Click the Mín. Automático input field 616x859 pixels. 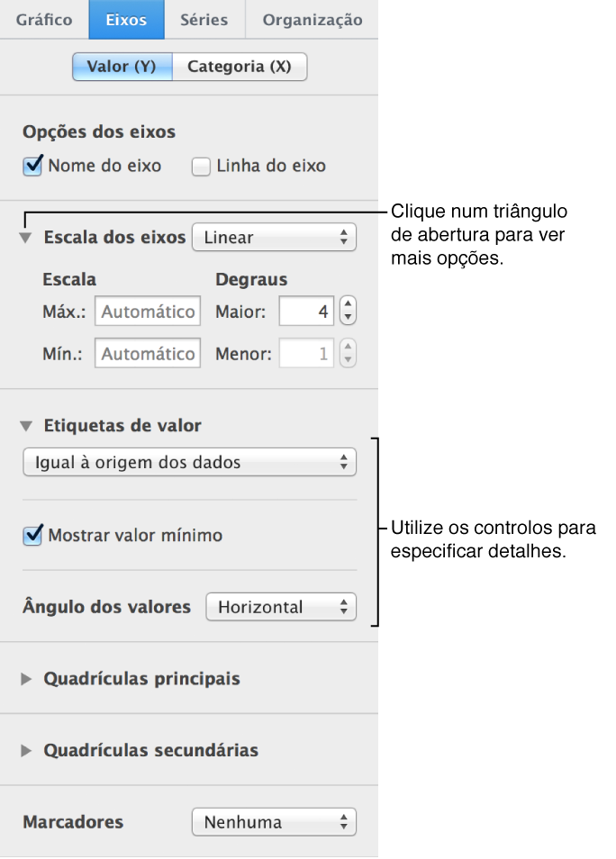tap(147, 353)
